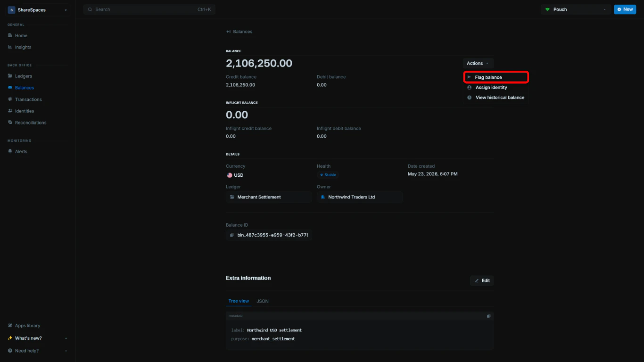Click the Search field
Viewport: 644px width, 362px height.
(x=149, y=9)
